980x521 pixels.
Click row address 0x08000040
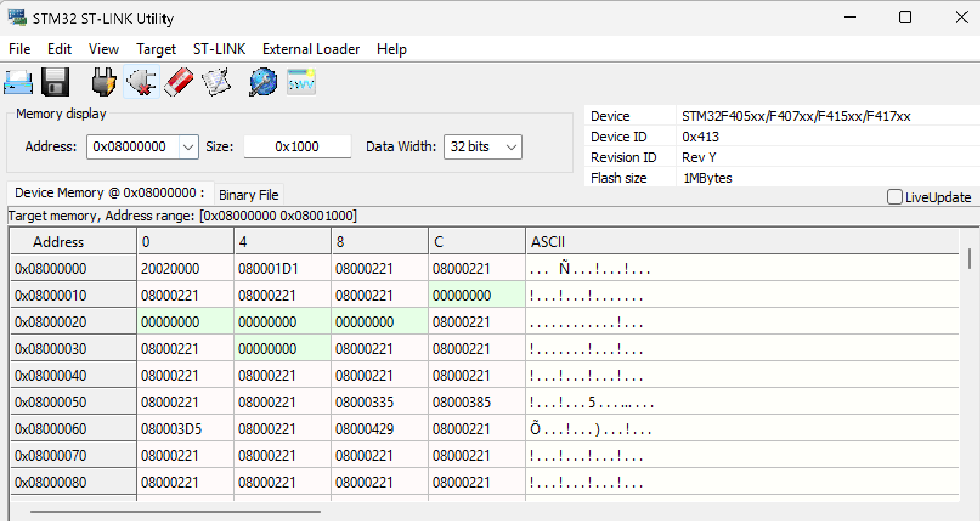point(73,375)
